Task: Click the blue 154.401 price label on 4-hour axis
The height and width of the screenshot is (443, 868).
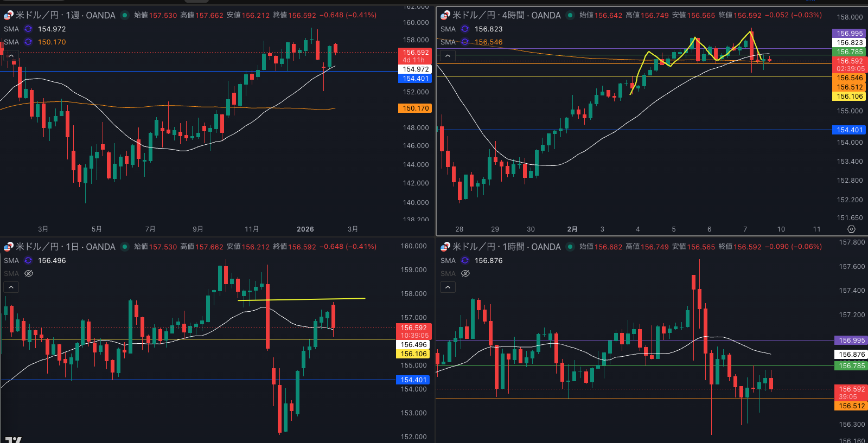Action: coord(850,130)
